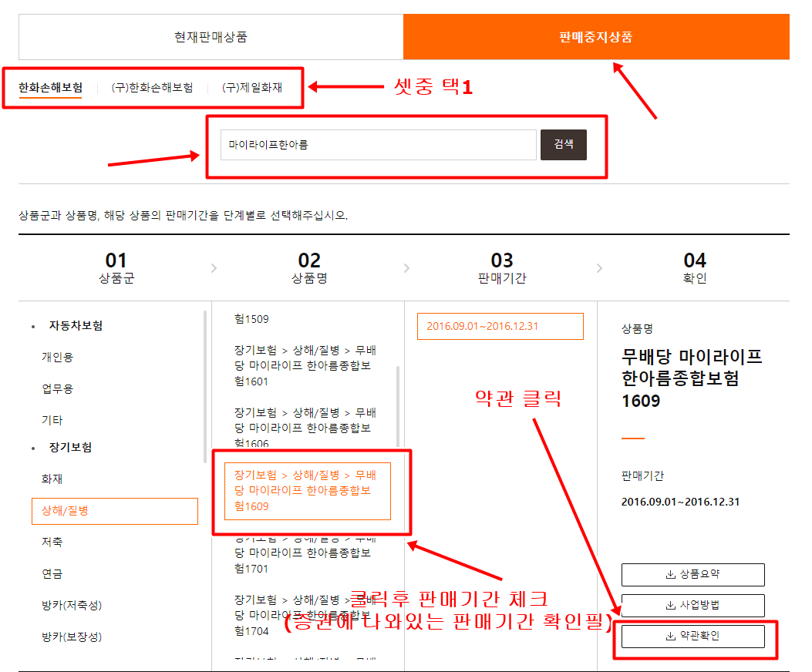Switch to 현재판매상품 tab
Image resolution: width=812 pixels, height=672 pixels.
[x=211, y=37]
